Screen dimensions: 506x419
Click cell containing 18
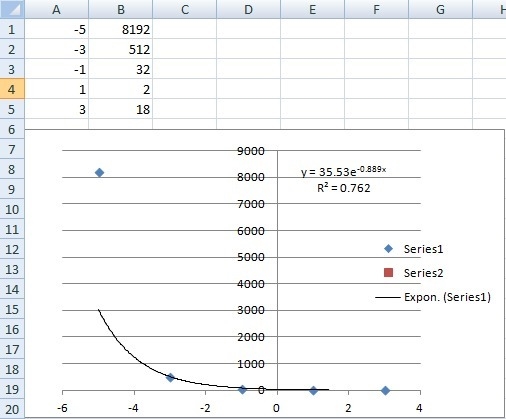click(x=121, y=109)
